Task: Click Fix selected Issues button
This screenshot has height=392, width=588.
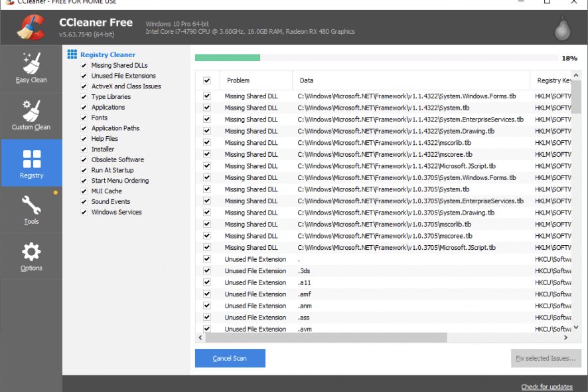Action: click(546, 358)
